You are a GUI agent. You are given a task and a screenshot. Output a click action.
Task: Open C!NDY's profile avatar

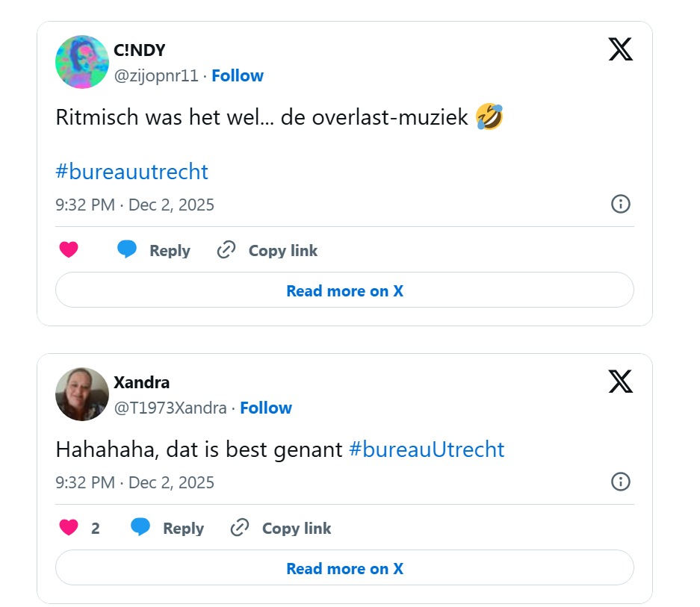tap(82, 62)
